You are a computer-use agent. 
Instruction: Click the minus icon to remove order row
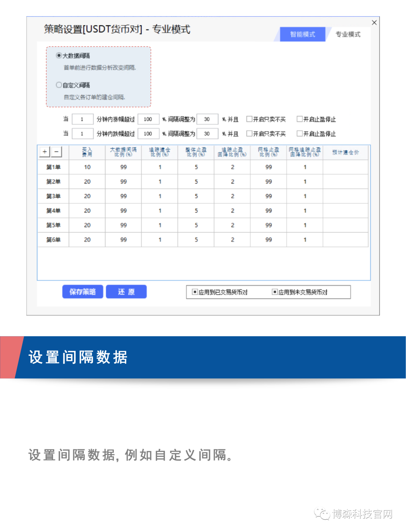pos(56,152)
